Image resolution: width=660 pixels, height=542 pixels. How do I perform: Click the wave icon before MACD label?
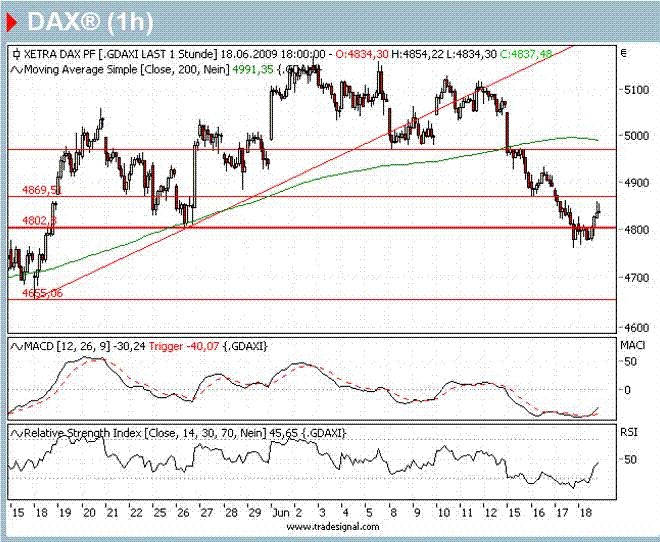point(17,346)
